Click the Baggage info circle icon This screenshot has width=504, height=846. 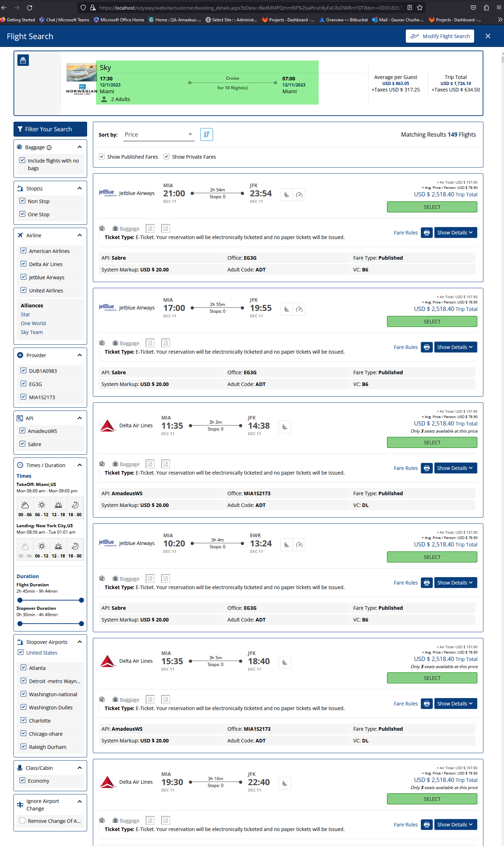[x=49, y=148]
